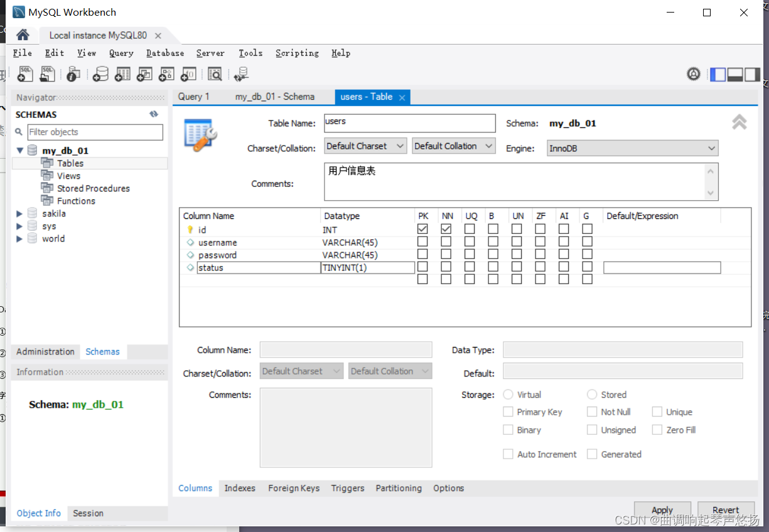Click the table editor wrench icon

(201, 134)
